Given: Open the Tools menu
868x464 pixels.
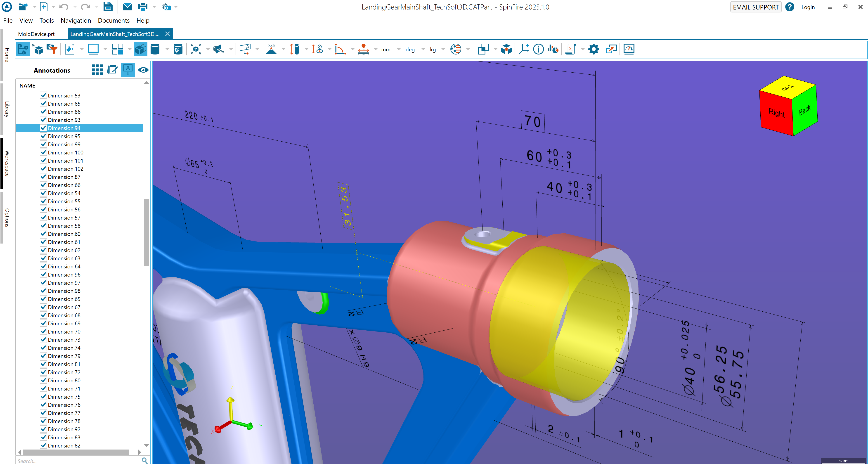Looking at the screenshot, I should 47,21.
